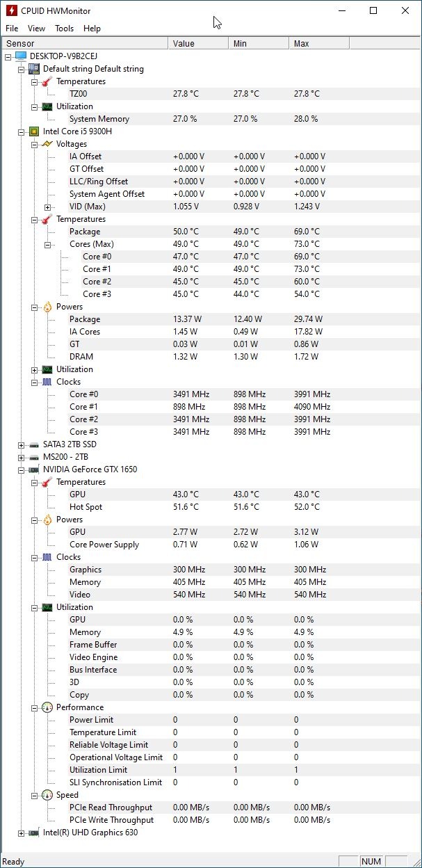422x868 pixels.
Task: Click the CPU Voltages lightning icon
Action: 47,144
